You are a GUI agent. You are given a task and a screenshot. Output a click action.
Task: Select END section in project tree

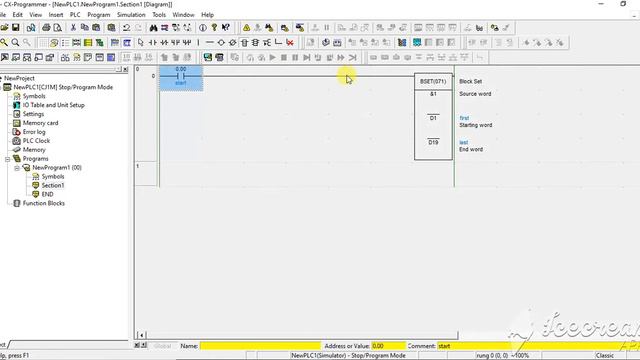[x=47, y=195]
